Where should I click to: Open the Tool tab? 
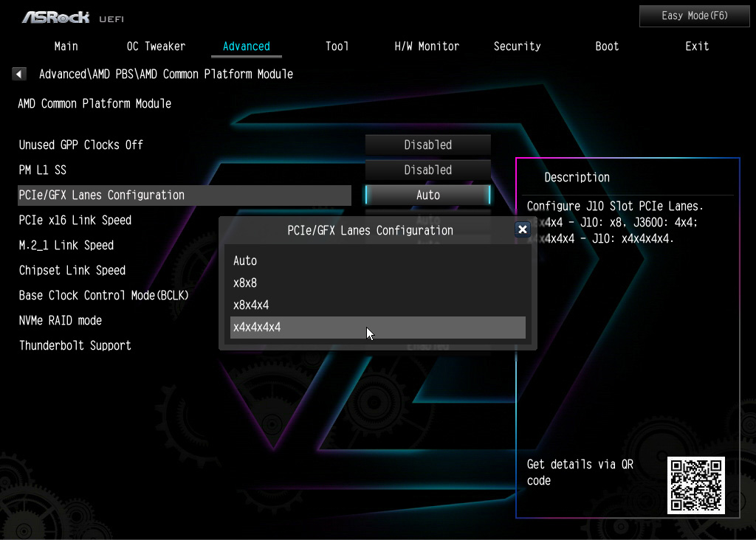(x=337, y=46)
